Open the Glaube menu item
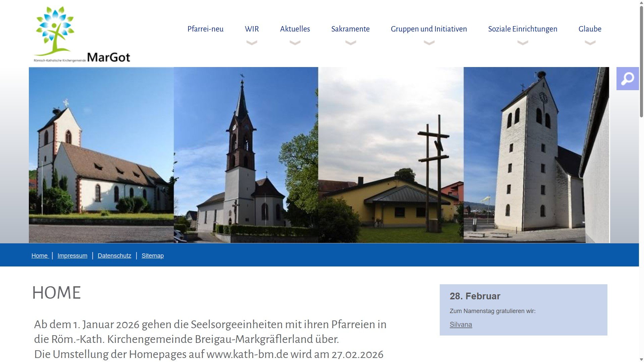 [x=590, y=29]
